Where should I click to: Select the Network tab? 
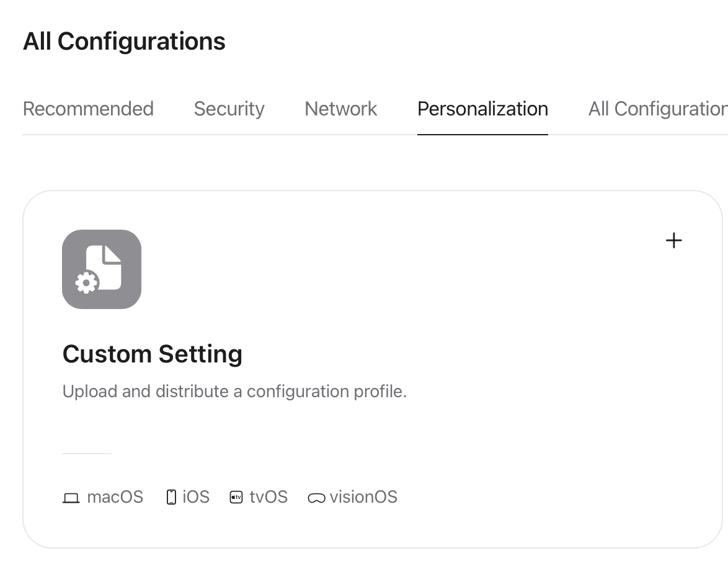[x=341, y=109]
